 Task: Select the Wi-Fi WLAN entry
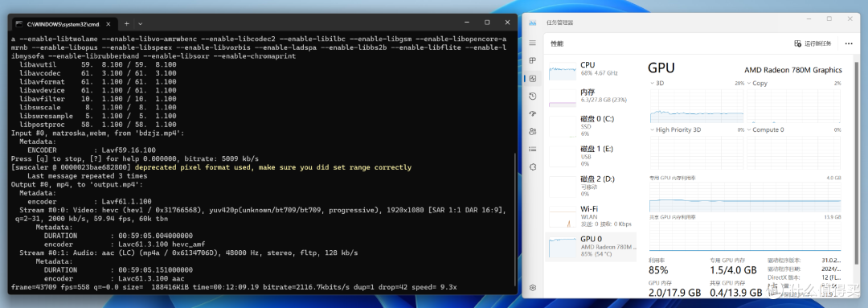click(592, 216)
